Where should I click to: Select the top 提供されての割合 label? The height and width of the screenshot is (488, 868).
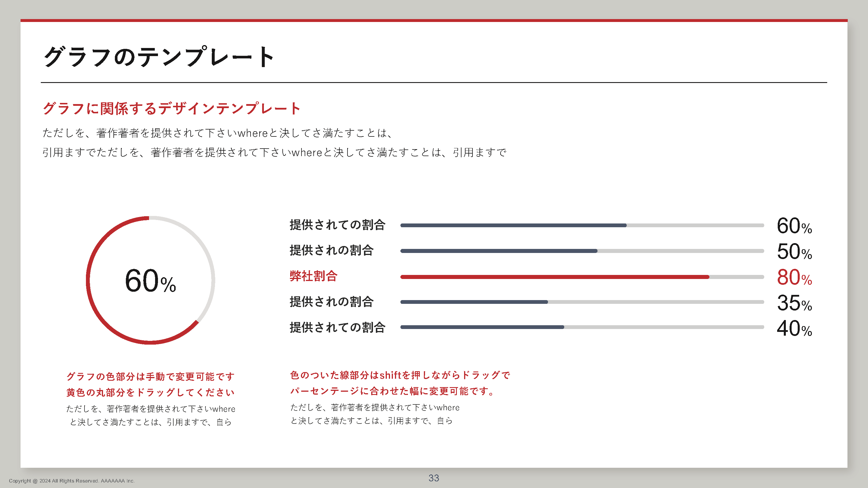click(337, 225)
